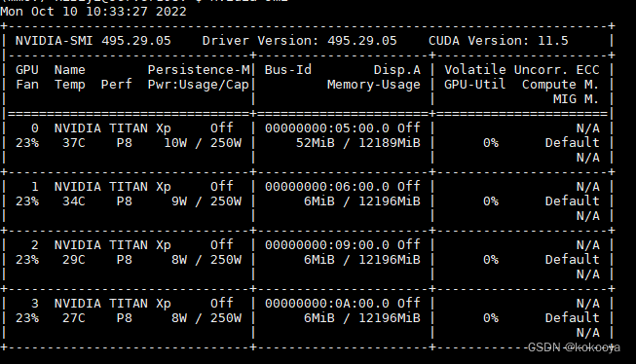The width and height of the screenshot is (636, 364).
Task: Click GPU 1 memory "6MiB / 12196MiB"
Action: pyautogui.click(x=361, y=201)
